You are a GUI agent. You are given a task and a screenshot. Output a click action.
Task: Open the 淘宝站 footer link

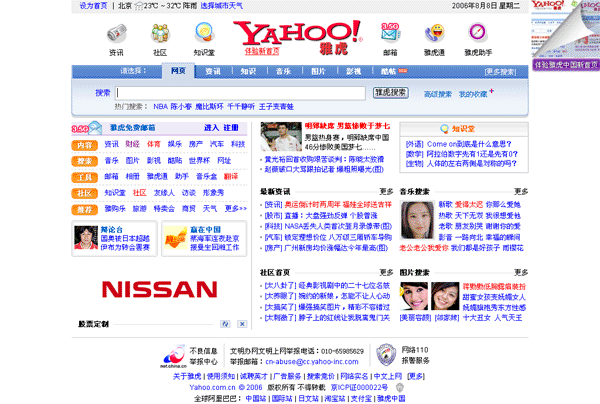pyautogui.click(x=335, y=399)
